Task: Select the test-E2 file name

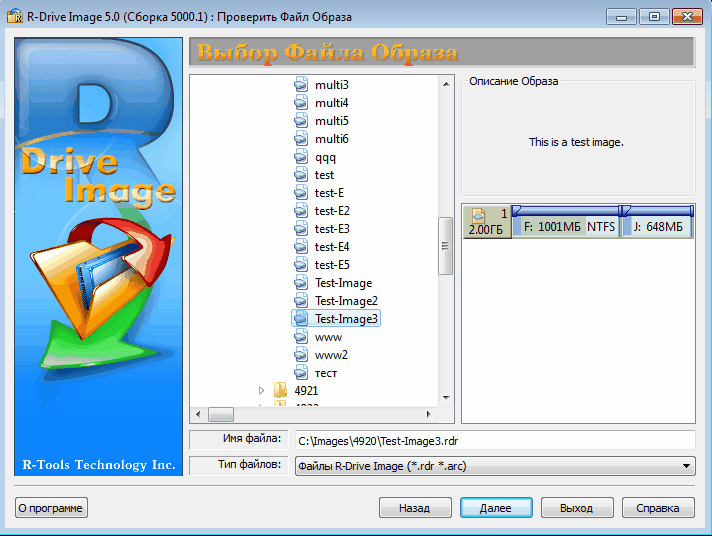Action: 332,211
